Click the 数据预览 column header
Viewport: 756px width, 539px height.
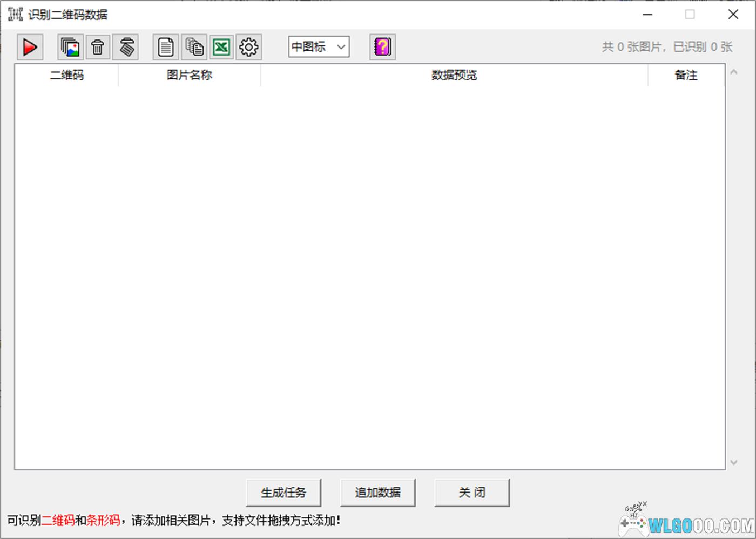pos(454,76)
